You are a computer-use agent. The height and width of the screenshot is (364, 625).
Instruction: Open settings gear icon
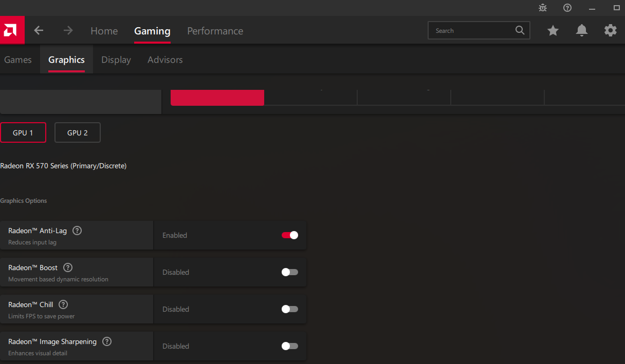click(x=611, y=31)
